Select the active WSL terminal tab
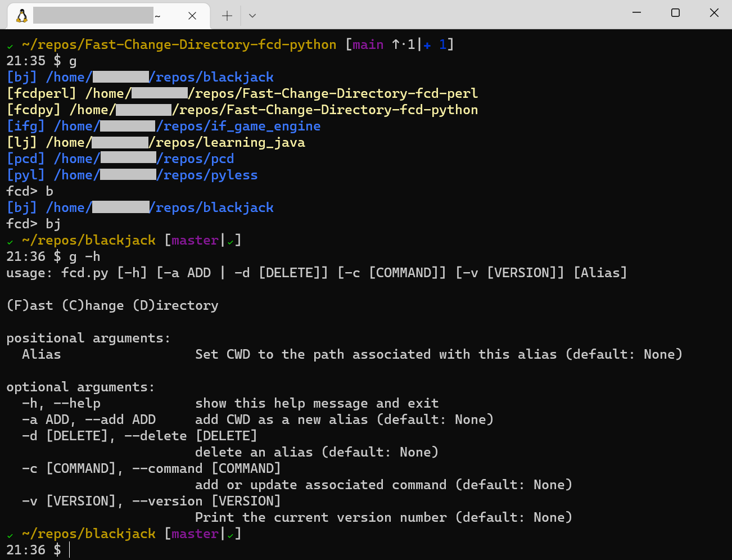732x560 pixels. pos(109,16)
